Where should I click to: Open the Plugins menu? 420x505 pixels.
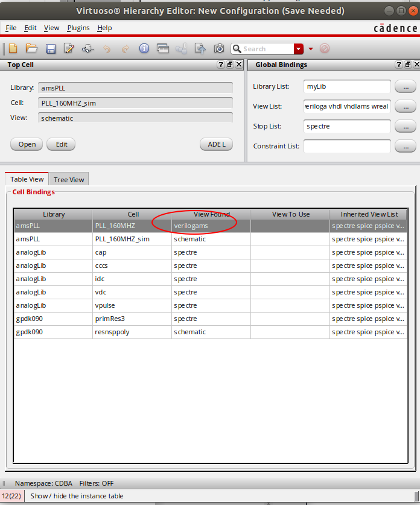[78, 28]
